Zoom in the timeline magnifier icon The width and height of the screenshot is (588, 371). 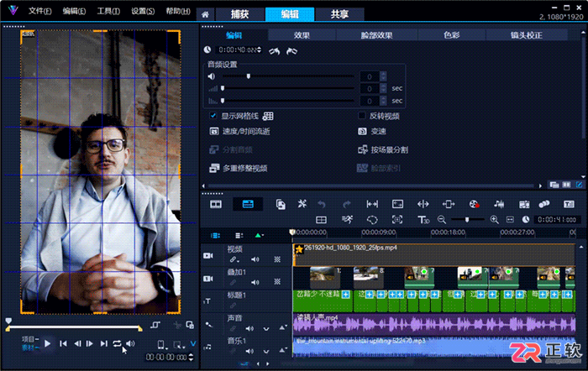[x=494, y=220]
